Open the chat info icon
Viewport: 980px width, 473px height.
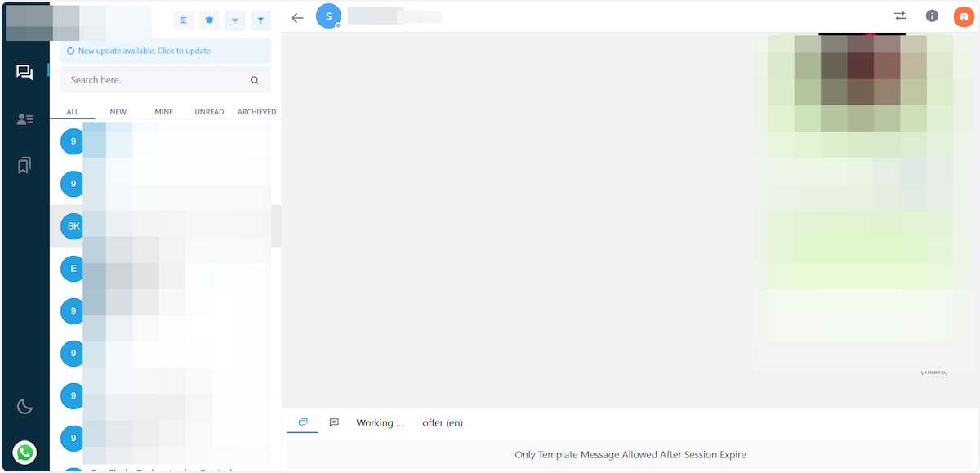pos(932,16)
